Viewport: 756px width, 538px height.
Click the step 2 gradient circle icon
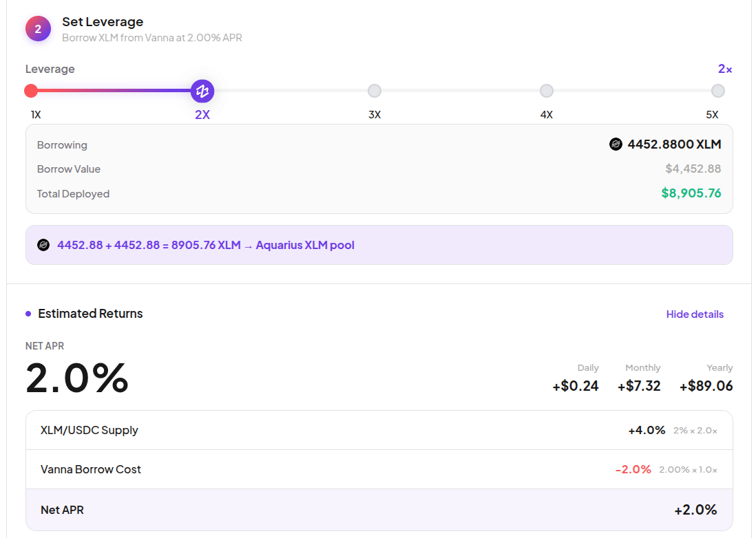pyautogui.click(x=38, y=29)
